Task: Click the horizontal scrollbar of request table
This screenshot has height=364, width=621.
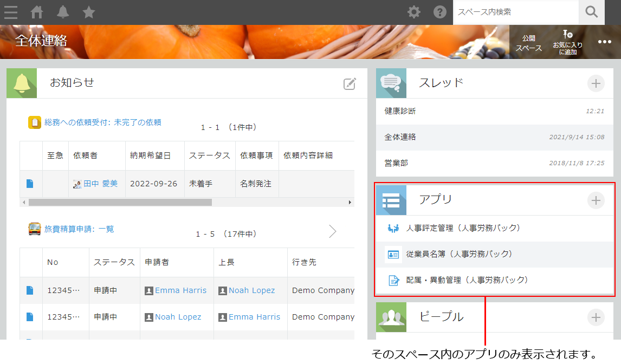Action: tap(120, 202)
